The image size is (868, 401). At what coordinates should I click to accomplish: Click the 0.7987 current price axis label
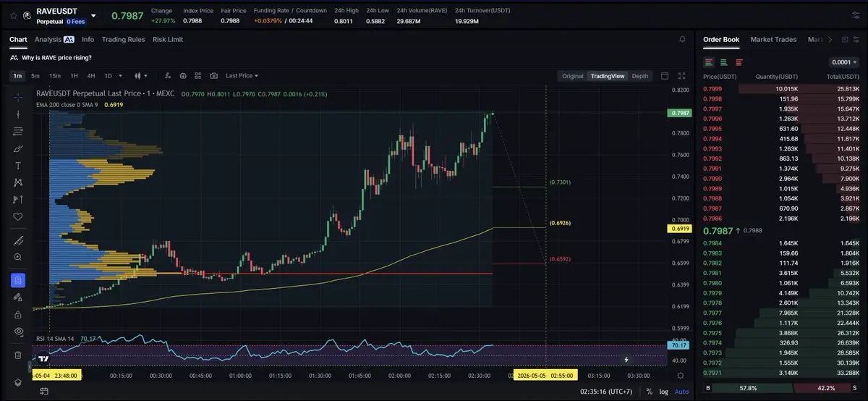(681, 113)
